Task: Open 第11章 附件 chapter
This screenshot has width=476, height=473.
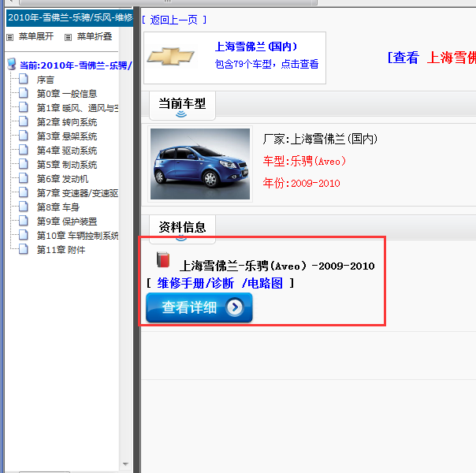Action: coord(61,250)
